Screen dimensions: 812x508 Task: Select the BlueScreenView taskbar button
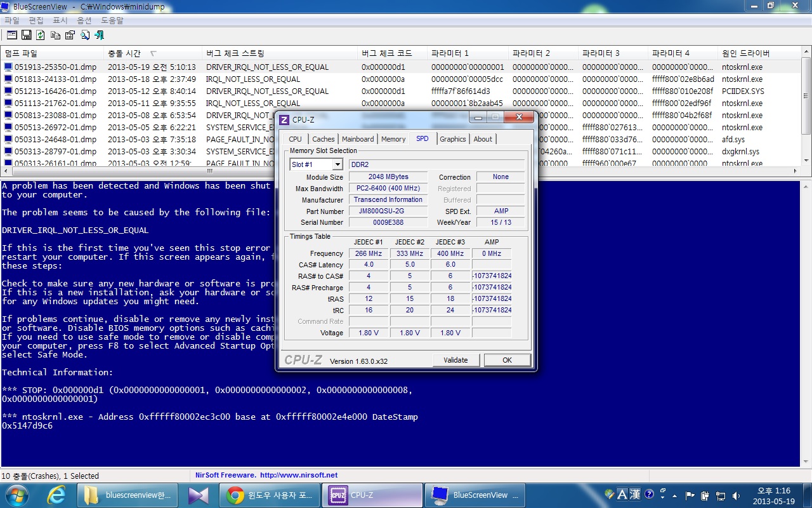click(x=475, y=495)
